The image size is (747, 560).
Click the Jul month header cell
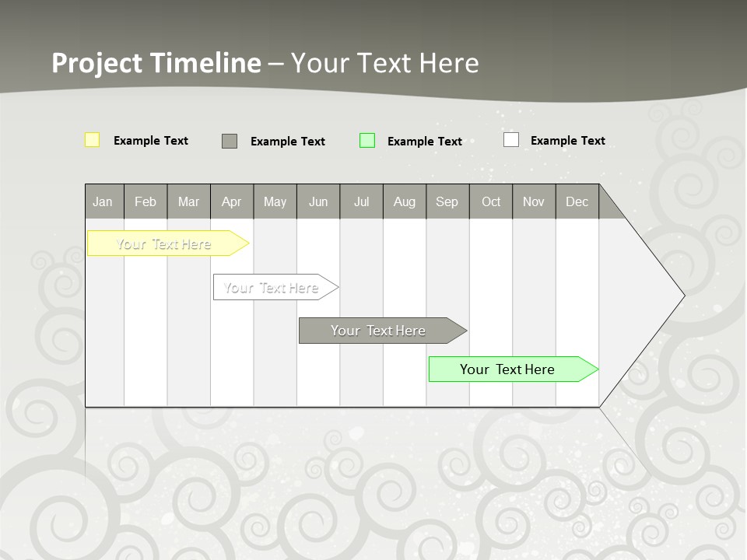pyautogui.click(x=361, y=201)
